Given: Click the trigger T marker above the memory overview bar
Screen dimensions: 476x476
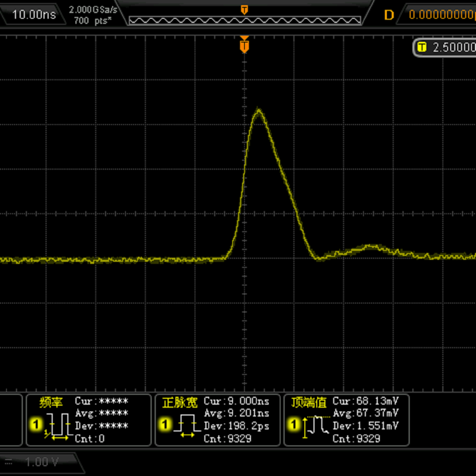Looking at the screenshot, I should pyautogui.click(x=244, y=10).
